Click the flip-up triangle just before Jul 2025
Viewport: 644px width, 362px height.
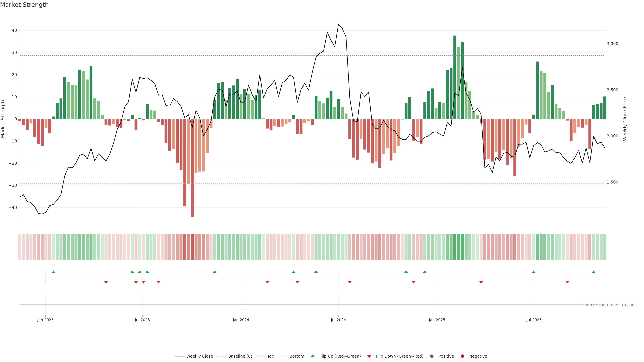pos(533,272)
